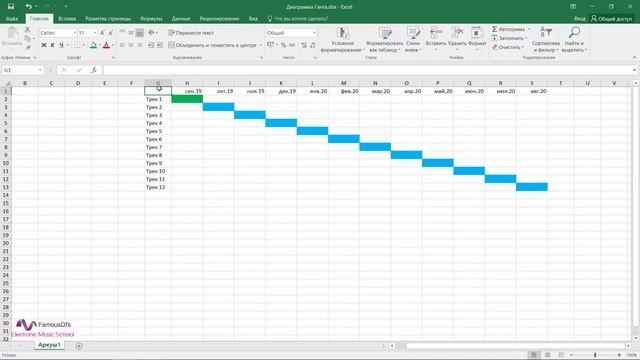Increase decimal places
The height and width of the screenshot is (360, 640).
click(304, 45)
